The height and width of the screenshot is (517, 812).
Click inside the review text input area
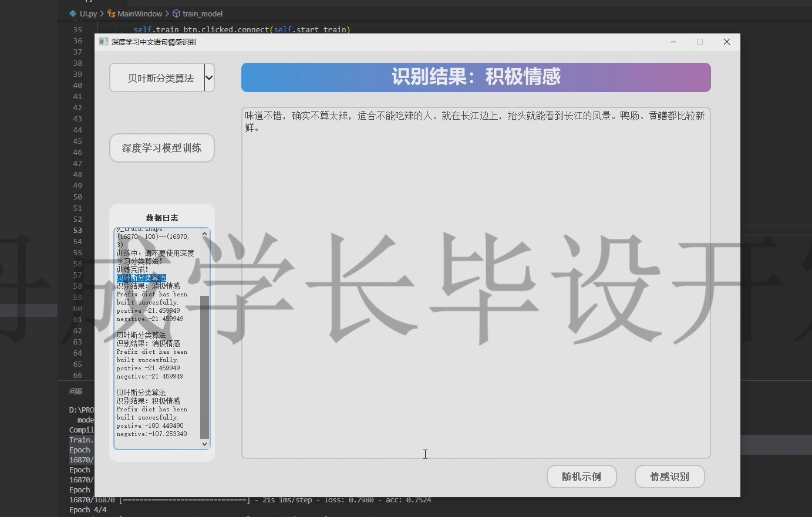[476, 282]
